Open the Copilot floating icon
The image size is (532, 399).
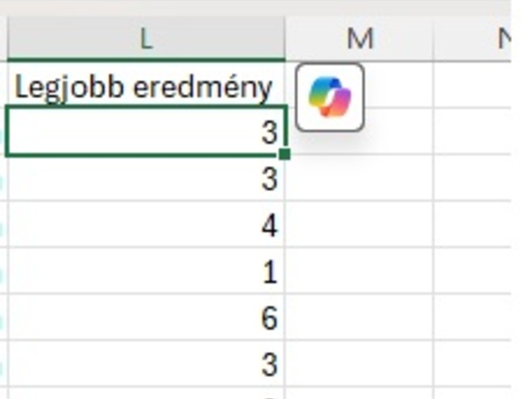pyautogui.click(x=330, y=97)
